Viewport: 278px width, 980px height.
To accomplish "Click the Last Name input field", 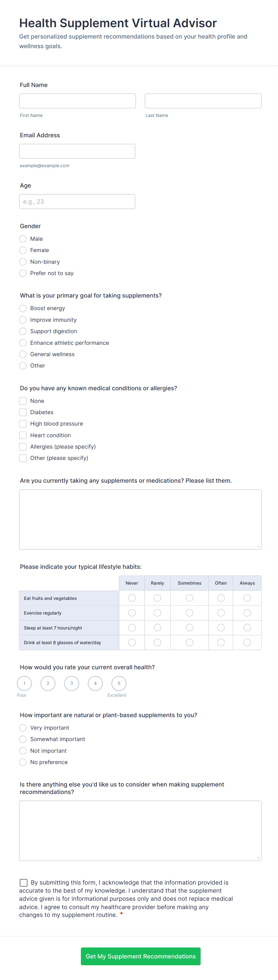I will pos(203,101).
